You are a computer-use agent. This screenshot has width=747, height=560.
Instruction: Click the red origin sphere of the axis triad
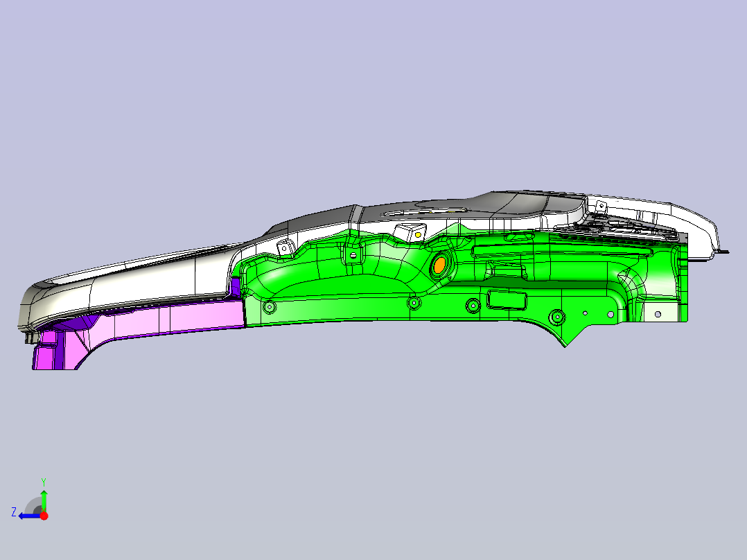pos(44,516)
